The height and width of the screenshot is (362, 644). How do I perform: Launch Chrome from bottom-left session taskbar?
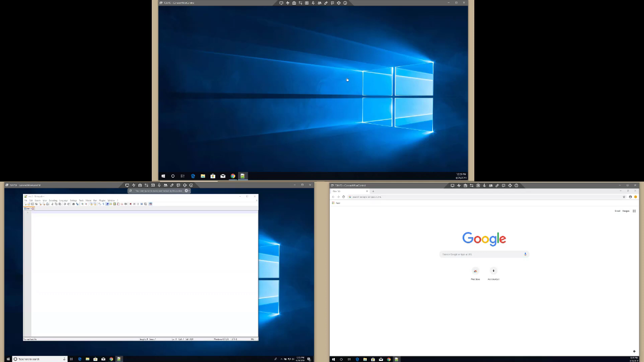111,359
